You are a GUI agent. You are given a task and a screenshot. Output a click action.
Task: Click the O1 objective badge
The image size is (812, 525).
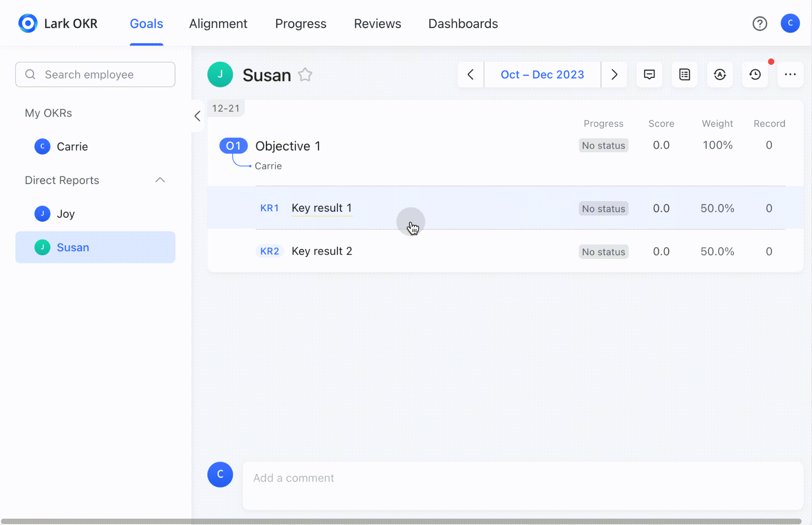tap(233, 146)
